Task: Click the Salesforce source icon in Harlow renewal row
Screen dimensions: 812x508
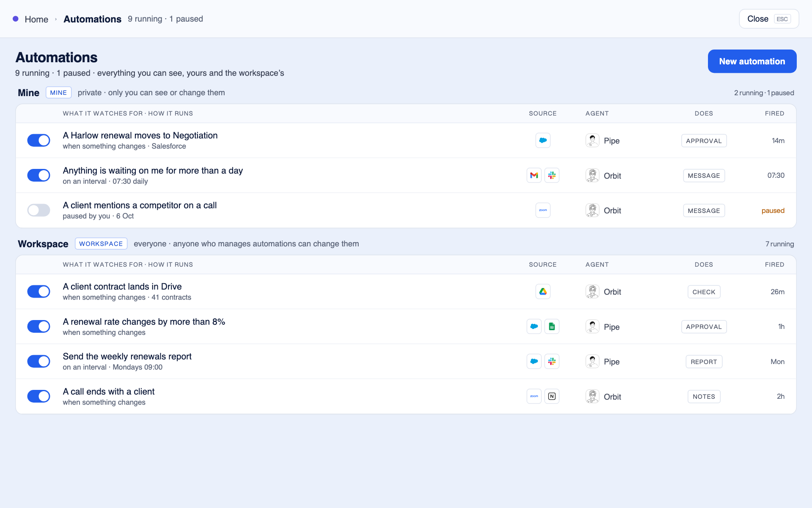Action: pyautogui.click(x=543, y=141)
